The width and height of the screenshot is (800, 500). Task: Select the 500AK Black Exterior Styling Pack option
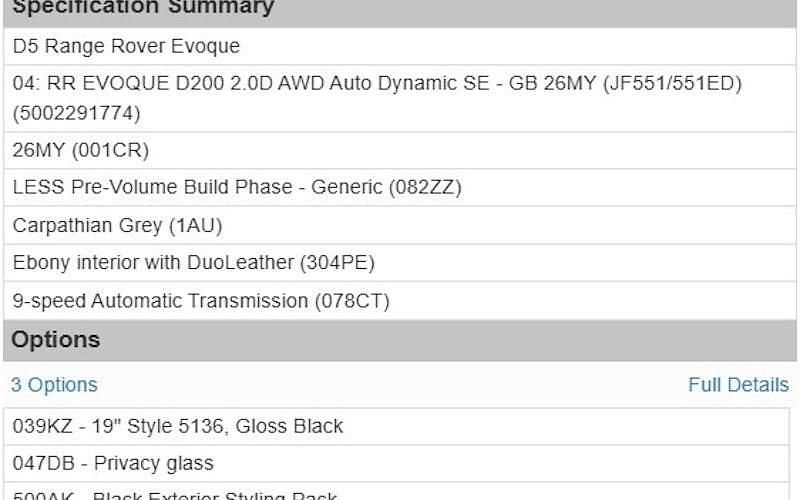point(175,495)
